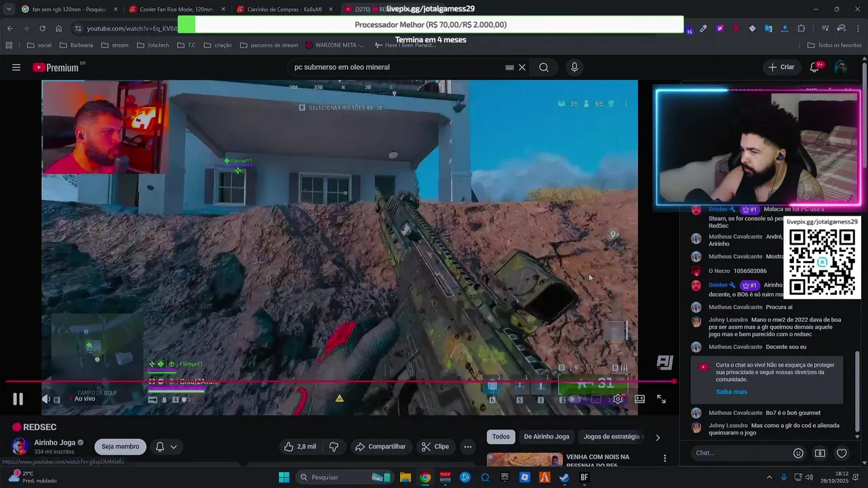Open more actions ellipsis under video
Viewport: 868px width, 488px height.
pyautogui.click(x=468, y=447)
